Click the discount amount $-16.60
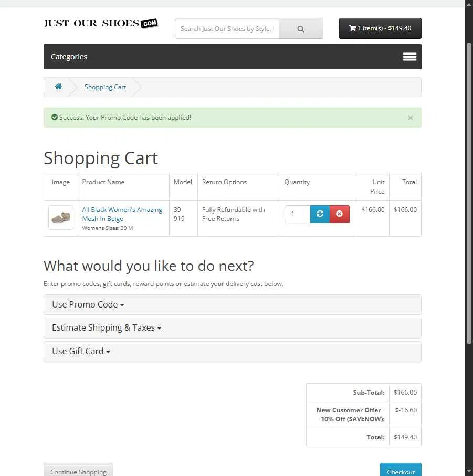473x476 pixels. click(406, 410)
